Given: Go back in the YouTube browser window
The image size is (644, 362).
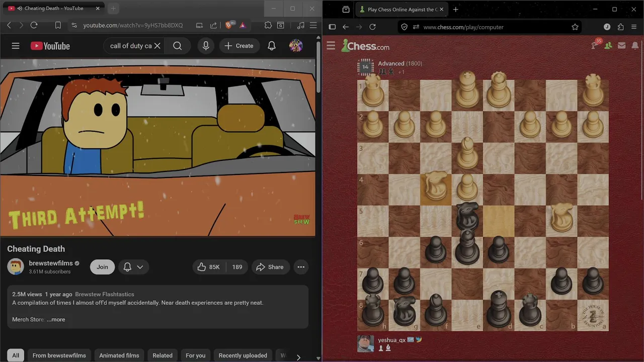Looking at the screenshot, I should 9,25.
